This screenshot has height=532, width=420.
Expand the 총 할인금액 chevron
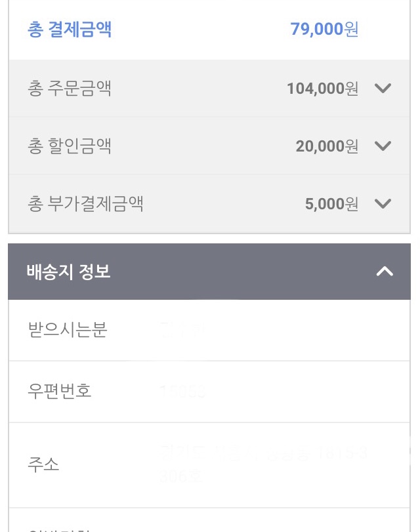click(383, 146)
